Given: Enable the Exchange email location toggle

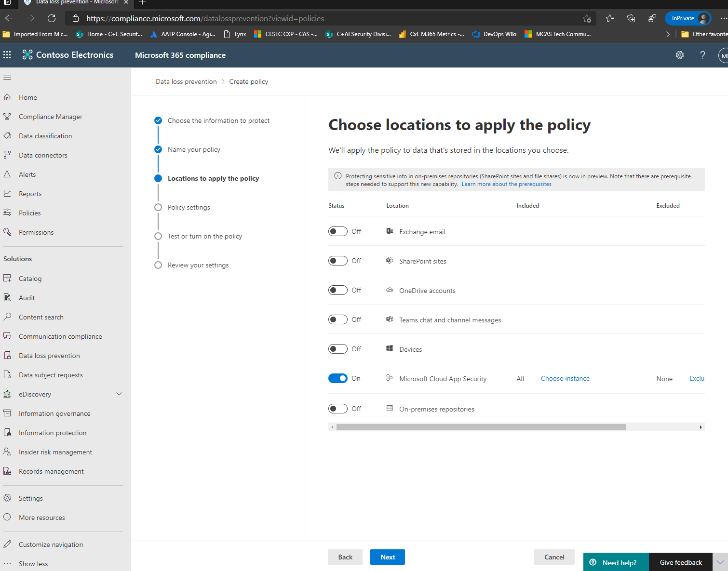Looking at the screenshot, I should [337, 231].
